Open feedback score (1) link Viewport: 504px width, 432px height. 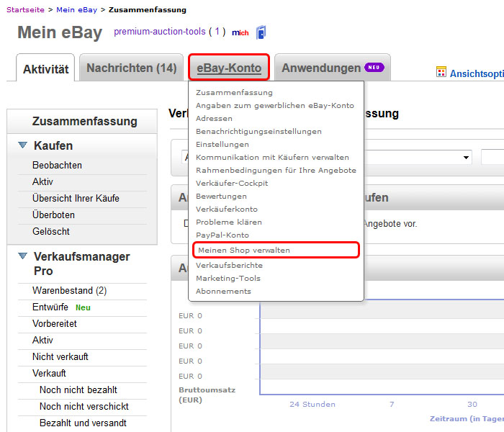pos(217,32)
